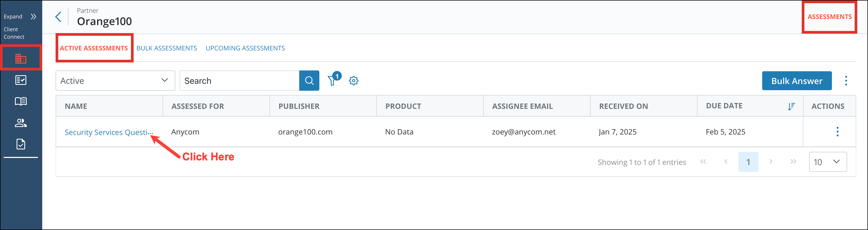This screenshot has width=868, height=230.
Task: Go to the previous page
Action: point(726,162)
